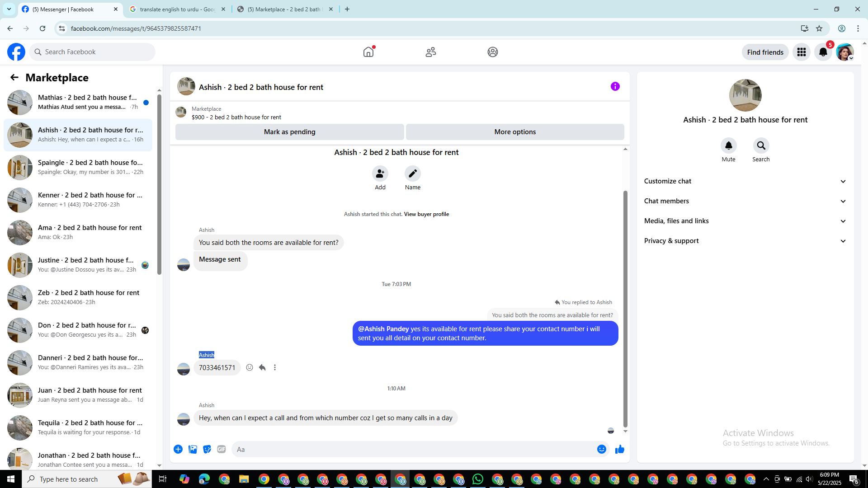Open more actions plus icon in composer
868x488 pixels.
pyautogui.click(x=178, y=449)
